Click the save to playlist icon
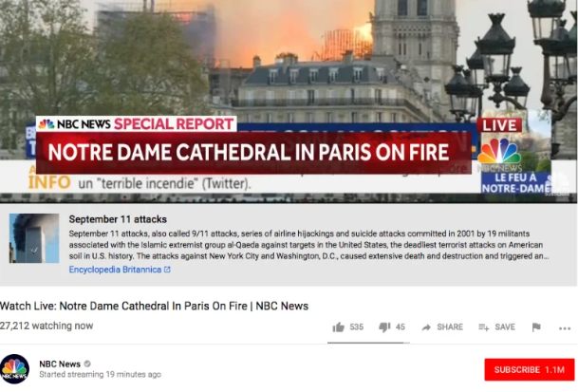 tap(484, 327)
